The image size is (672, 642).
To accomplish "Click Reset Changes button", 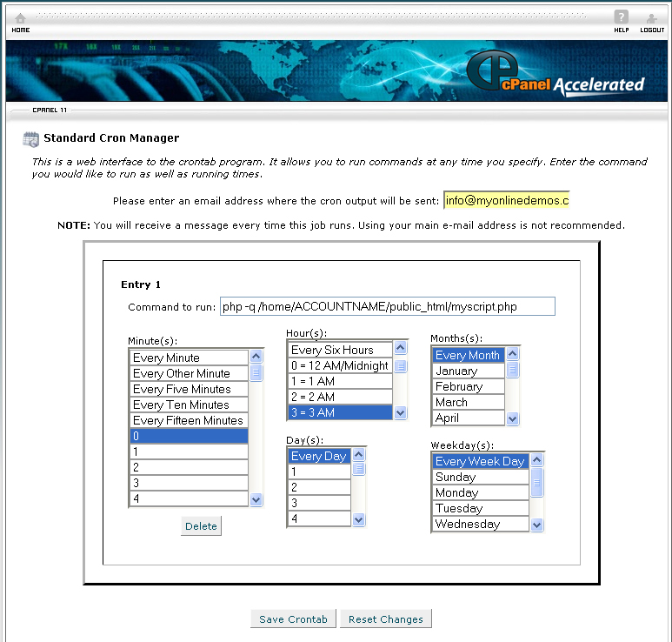I will click(386, 619).
